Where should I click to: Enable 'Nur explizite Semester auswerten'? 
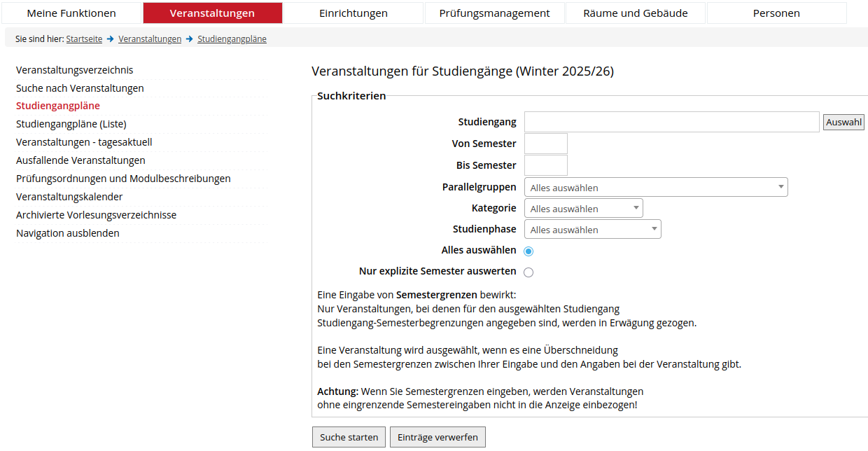click(528, 272)
